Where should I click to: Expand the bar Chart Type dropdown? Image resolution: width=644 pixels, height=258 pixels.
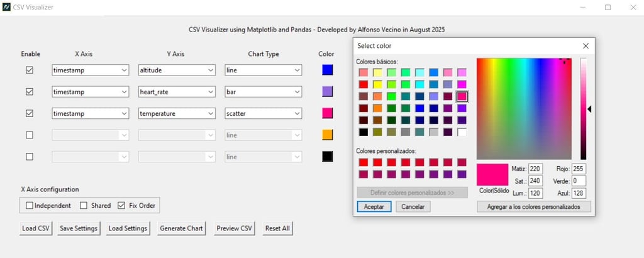pos(264,92)
